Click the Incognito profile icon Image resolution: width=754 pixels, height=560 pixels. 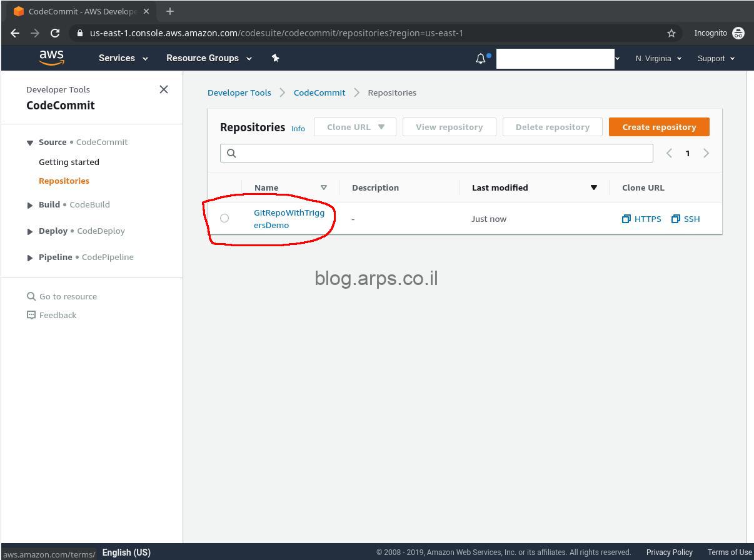click(x=738, y=33)
